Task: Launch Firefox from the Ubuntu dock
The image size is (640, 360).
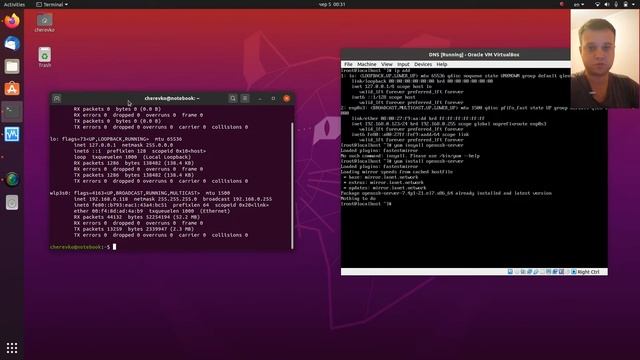Action: (12, 21)
